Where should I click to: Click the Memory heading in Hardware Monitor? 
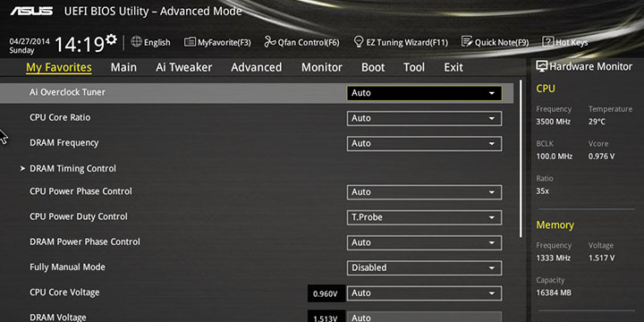tap(555, 225)
